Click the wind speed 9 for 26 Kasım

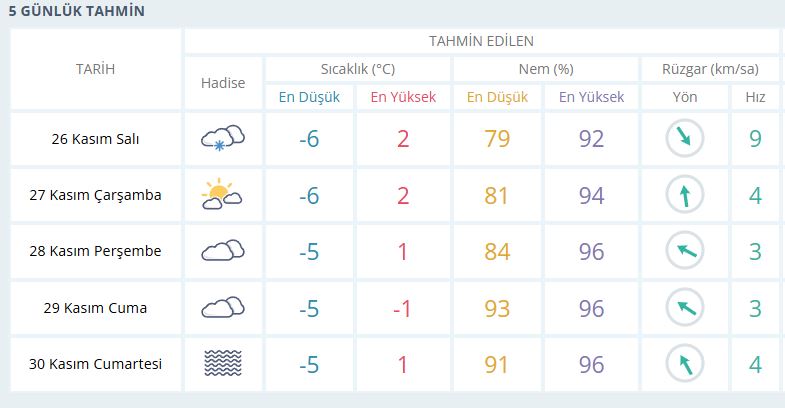755,139
